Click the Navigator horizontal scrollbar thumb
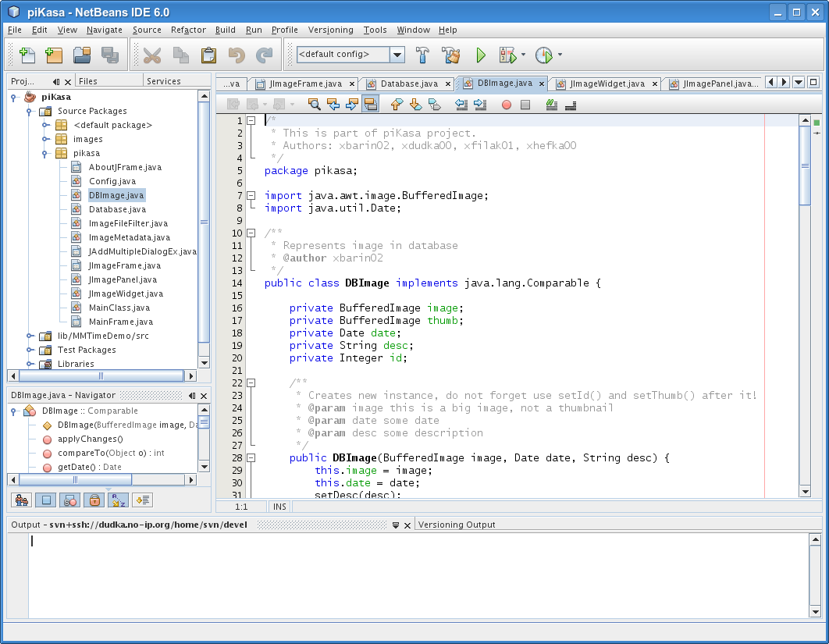This screenshot has height=644, width=829. 75,479
